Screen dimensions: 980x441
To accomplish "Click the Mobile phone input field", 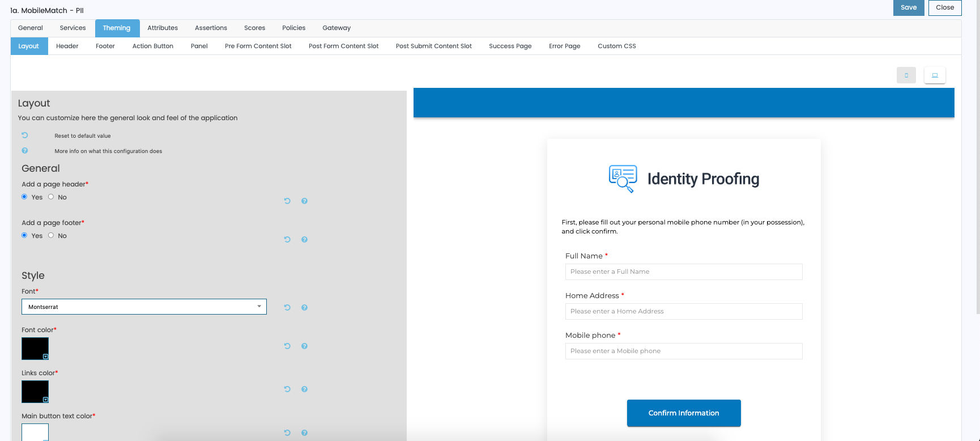I will tap(684, 351).
